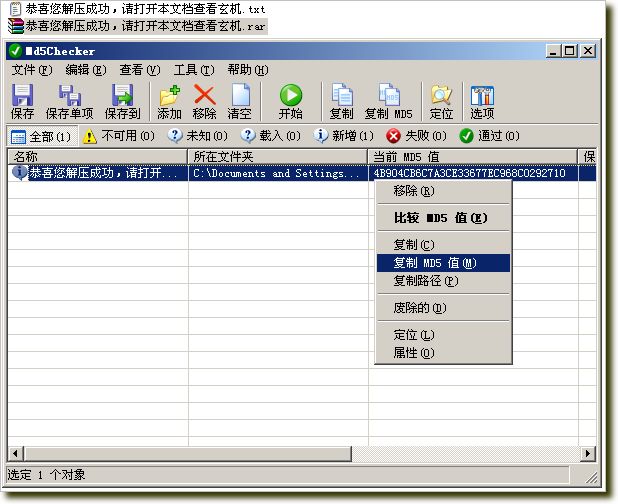Select the file 恭喜您解压成功...玄机.txt above the window
The height and width of the screenshot is (504, 618).
click(x=145, y=9)
